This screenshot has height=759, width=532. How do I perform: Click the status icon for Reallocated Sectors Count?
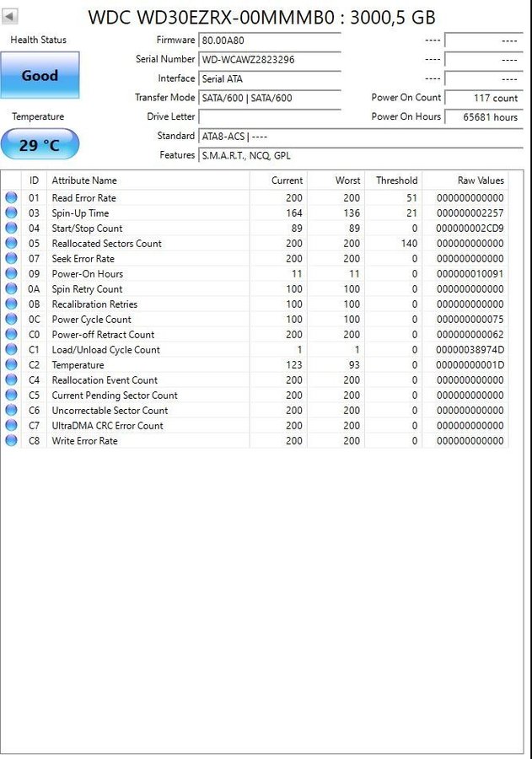(x=11, y=243)
